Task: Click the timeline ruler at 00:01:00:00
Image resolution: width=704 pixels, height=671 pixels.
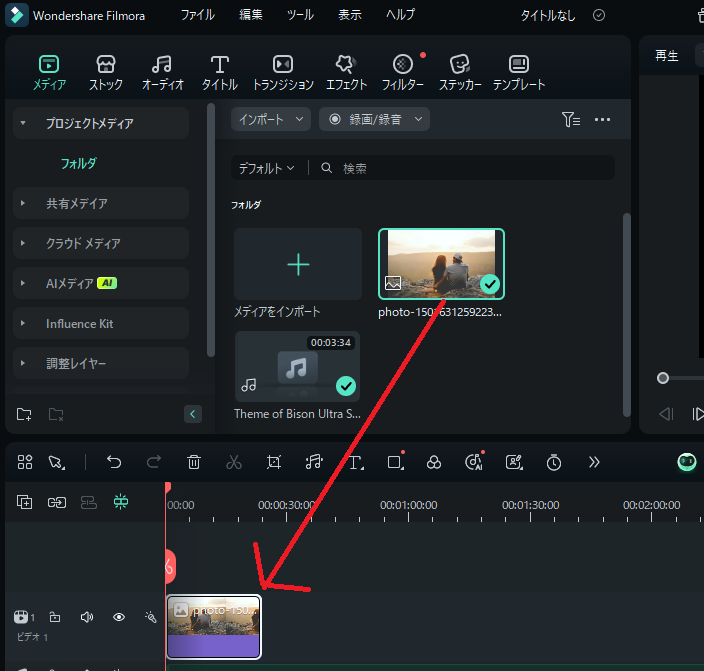Action: point(409,505)
